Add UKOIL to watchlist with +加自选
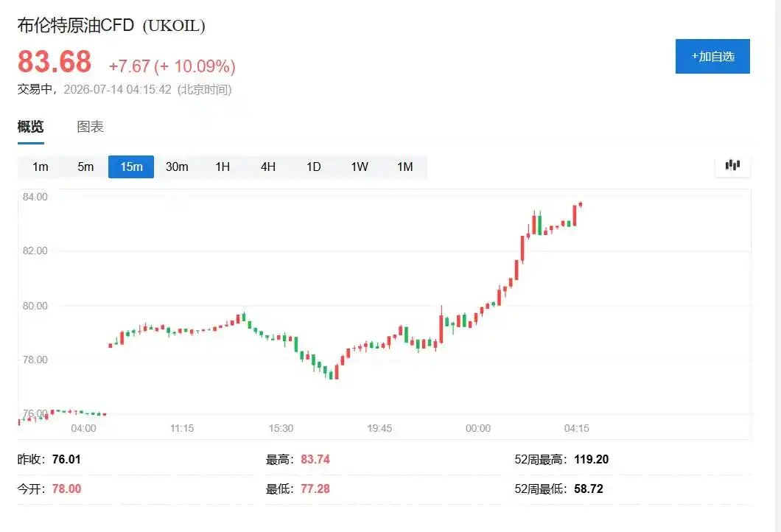781x532 pixels. click(x=712, y=56)
